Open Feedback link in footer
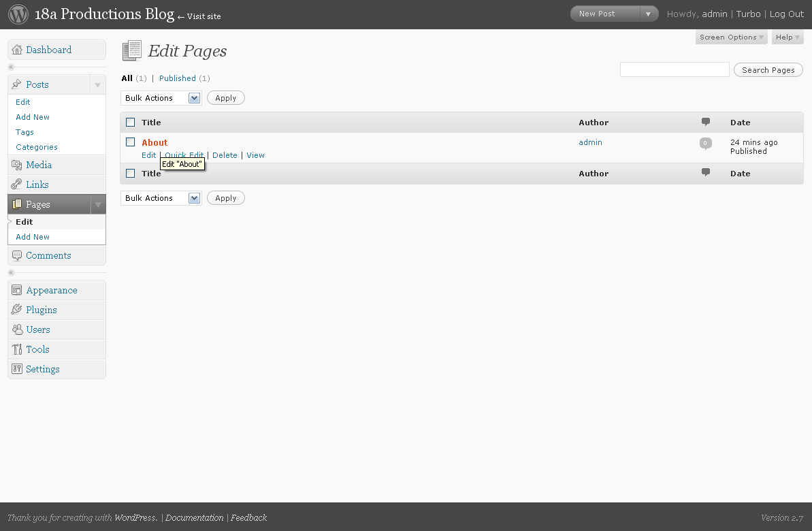The width and height of the screenshot is (812, 531). pyautogui.click(x=248, y=517)
